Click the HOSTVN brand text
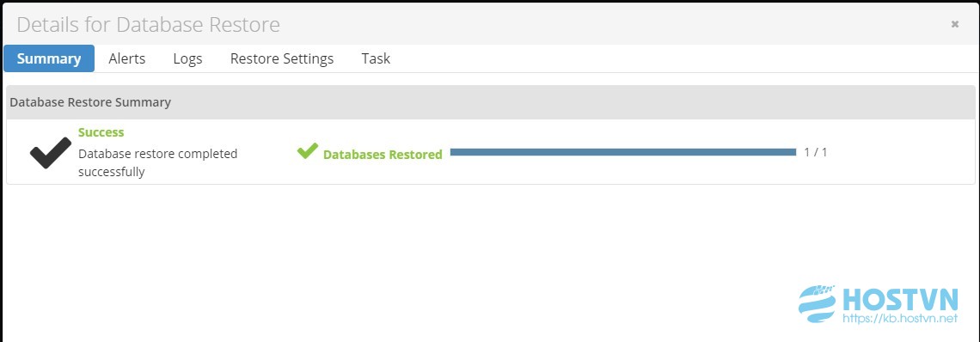 (x=900, y=299)
